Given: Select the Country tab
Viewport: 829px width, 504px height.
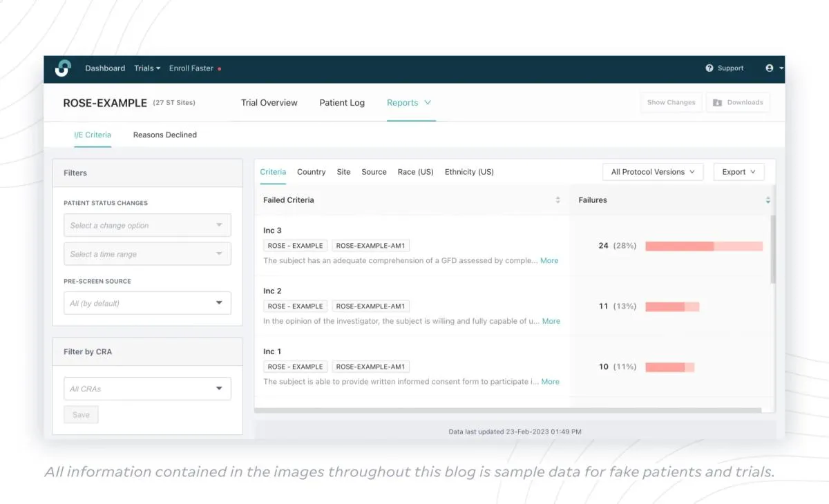Looking at the screenshot, I should [x=311, y=172].
